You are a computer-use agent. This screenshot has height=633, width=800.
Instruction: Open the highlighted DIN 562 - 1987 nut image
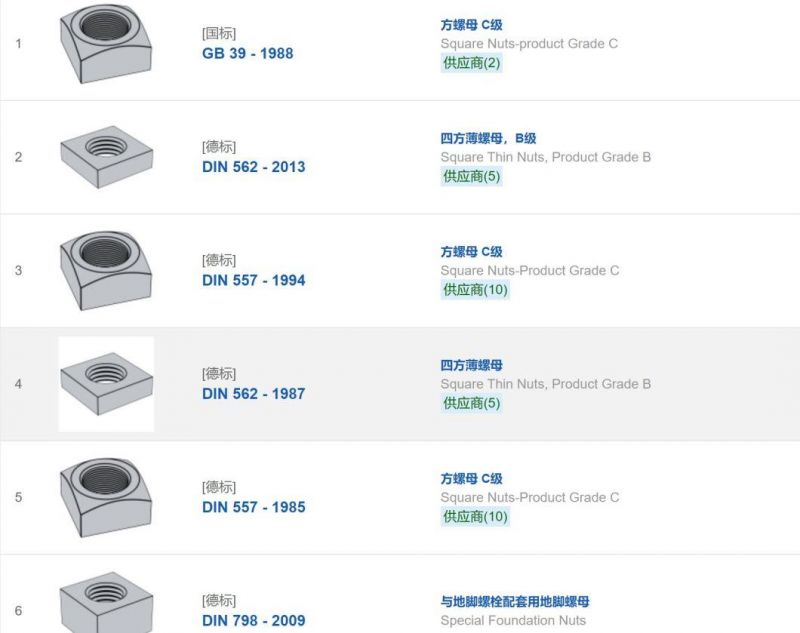(106, 384)
